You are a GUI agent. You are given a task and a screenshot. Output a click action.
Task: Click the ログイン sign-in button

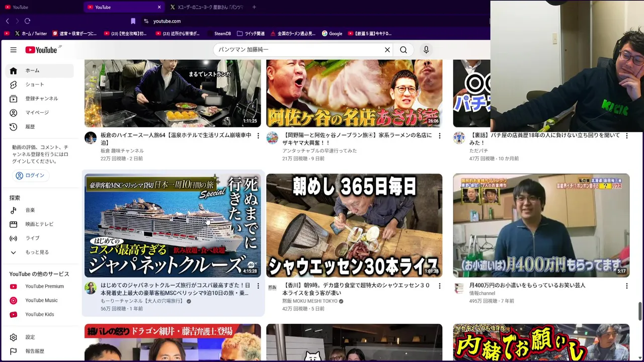tap(30, 175)
